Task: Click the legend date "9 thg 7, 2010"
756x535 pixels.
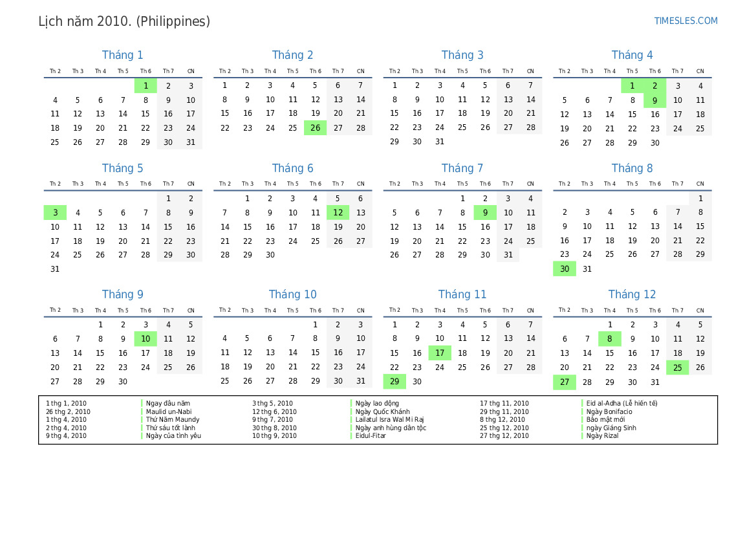Action: coord(272,419)
